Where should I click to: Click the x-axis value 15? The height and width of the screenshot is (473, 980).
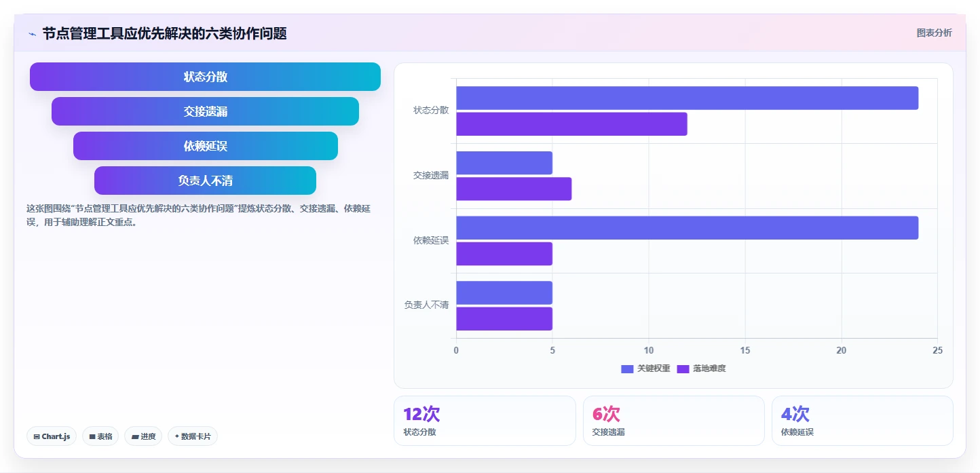pyautogui.click(x=745, y=350)
